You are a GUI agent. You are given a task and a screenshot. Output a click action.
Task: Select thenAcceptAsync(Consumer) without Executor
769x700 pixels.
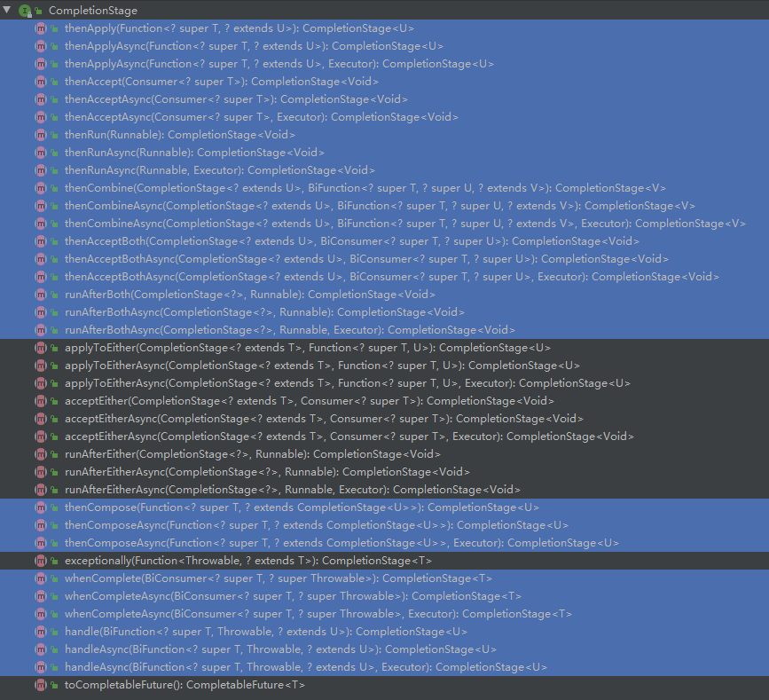click(237, 99)
